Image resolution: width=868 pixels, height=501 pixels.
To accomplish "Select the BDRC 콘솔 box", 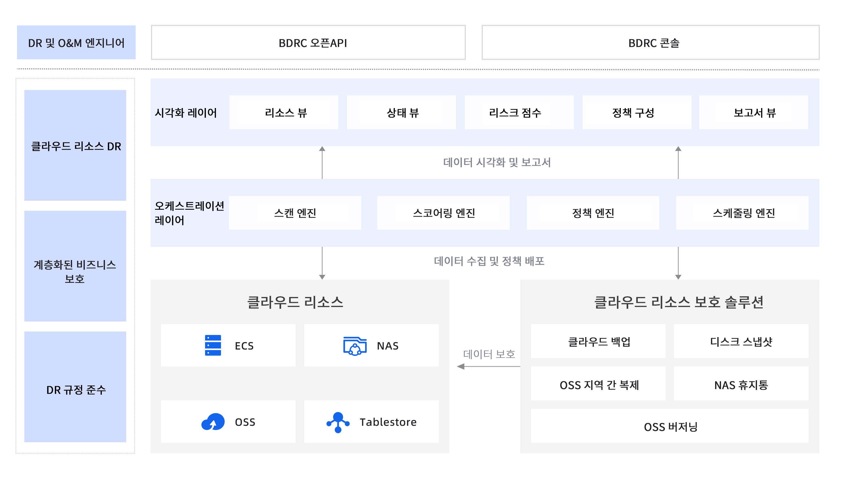I will (x=650, y=43).
